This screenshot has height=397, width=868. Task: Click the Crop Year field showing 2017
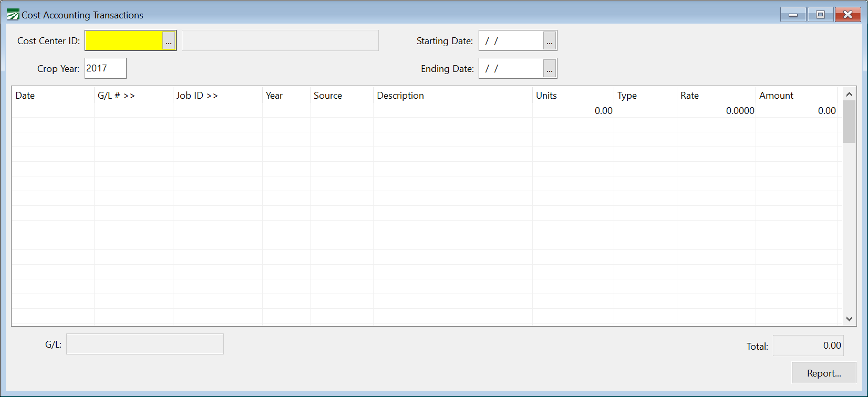(106, 68)
